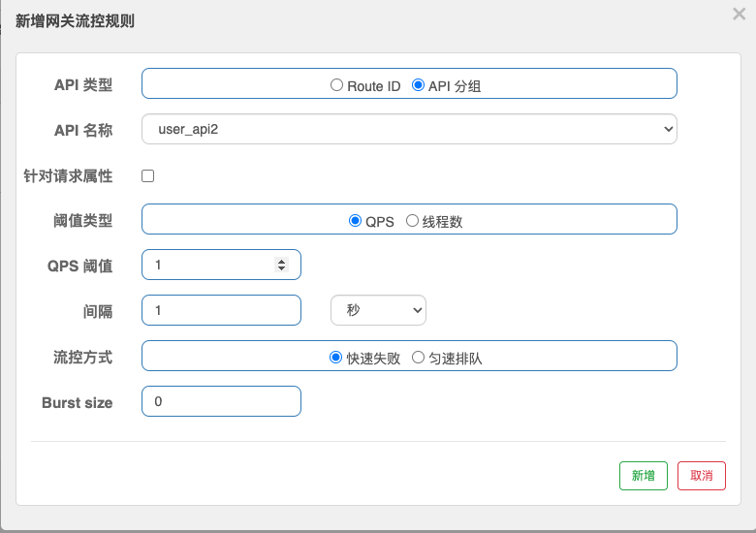Open the API 名称 dropdown showing user_api2
Image resolution: width=756 pixels, height=533 pixels.
pos(409,129)
